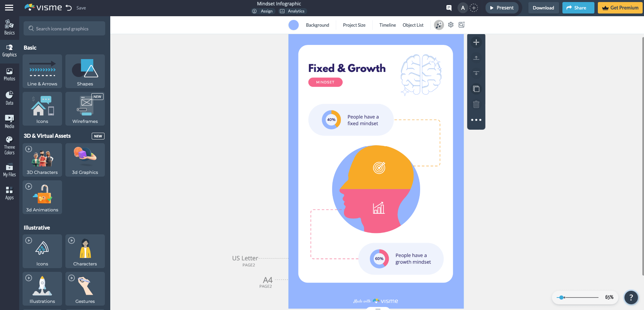
Task: Open the Wireframes library
Action: [85, 109]
